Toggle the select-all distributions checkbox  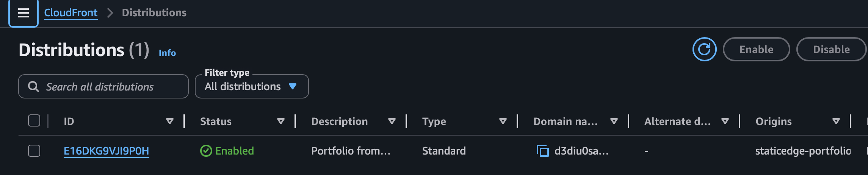pyautogui.click(x=34, y=121)
